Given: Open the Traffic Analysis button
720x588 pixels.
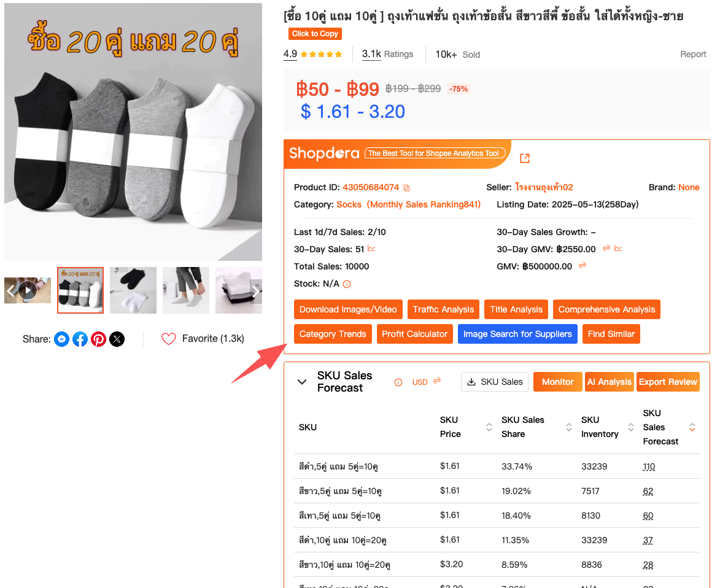Looking at the screenshot, I should point(443,309).
